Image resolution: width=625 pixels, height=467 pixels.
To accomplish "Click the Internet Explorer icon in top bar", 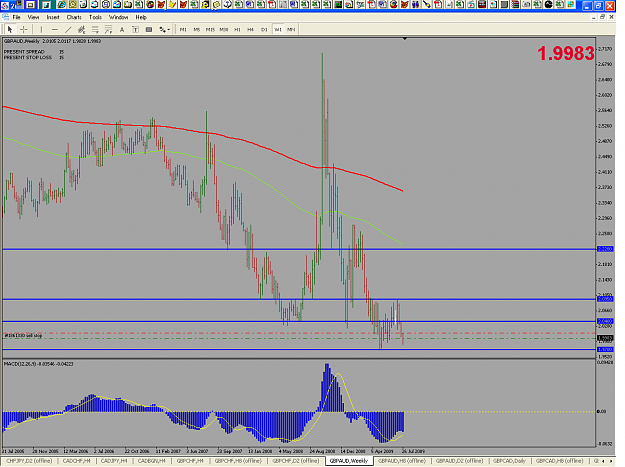I will (x=62, y=5).
